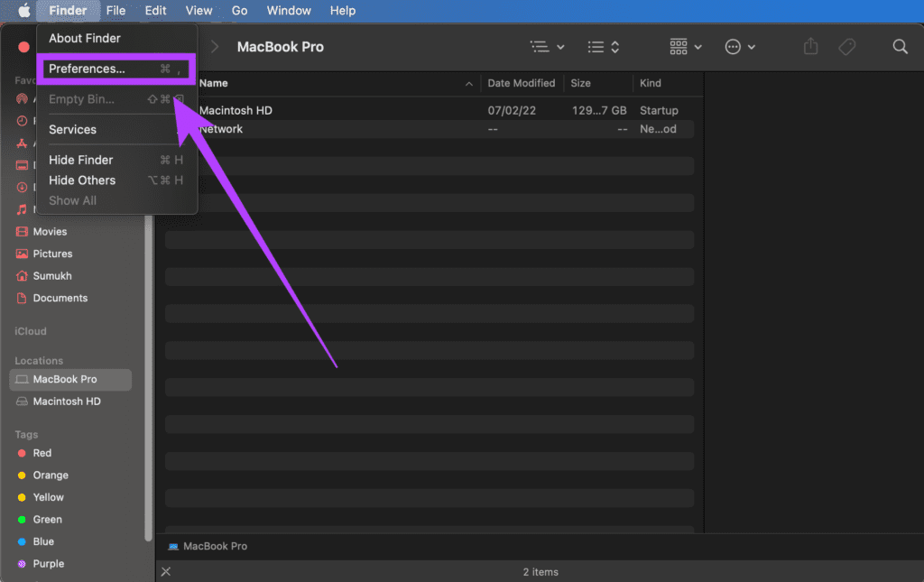Open the View menu
924x582 pixels.
(x=199, y=11)
